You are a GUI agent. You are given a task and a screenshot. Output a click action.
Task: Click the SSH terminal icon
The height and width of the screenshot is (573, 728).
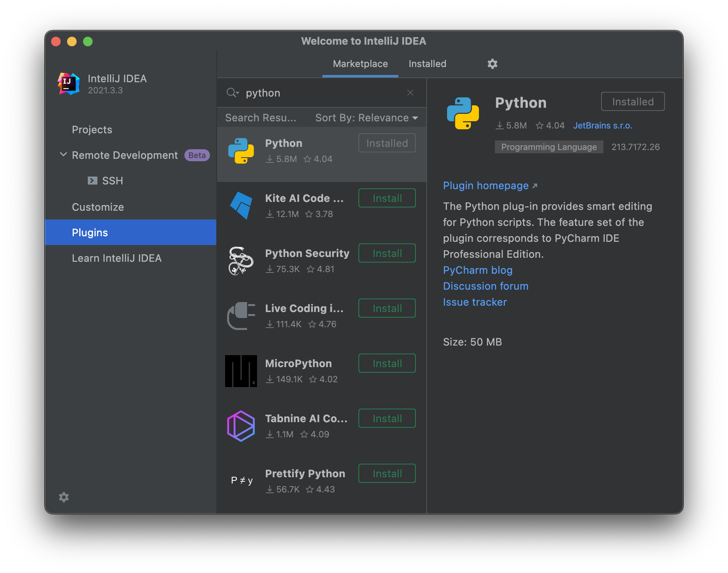[x=93, y=181]
